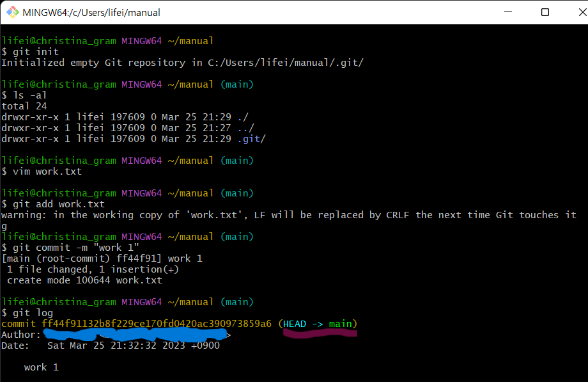Click '1 file changed, 1 insertion(+)' line
The width and height of the screenshot is (588, 382).
pos(93,269)
